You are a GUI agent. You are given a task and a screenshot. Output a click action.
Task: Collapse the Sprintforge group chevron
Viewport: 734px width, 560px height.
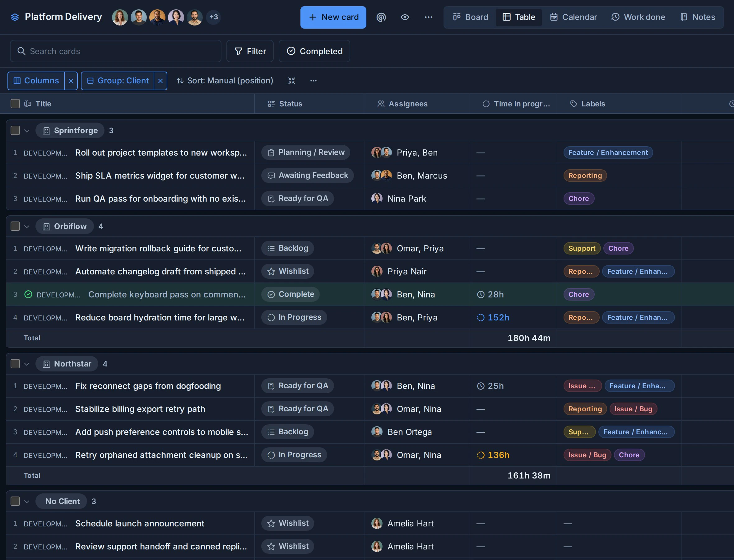[x=27, y=131]
